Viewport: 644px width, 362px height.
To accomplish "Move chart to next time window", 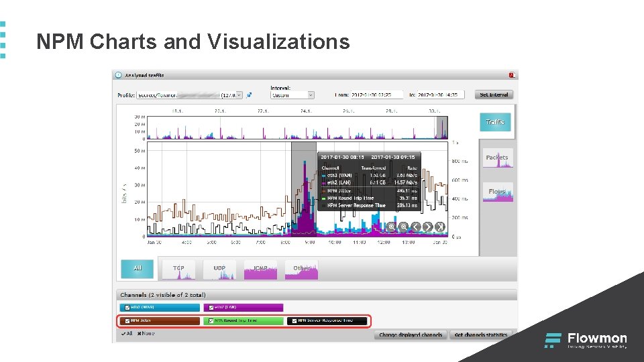I will [x=427, y=227].
